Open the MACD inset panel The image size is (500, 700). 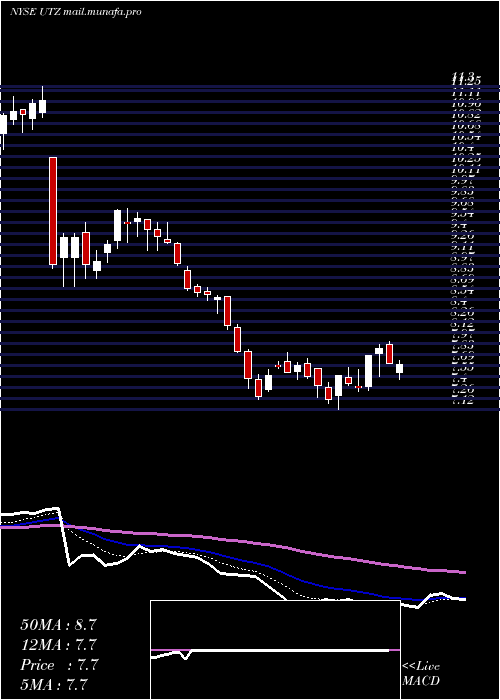point(275,650)
